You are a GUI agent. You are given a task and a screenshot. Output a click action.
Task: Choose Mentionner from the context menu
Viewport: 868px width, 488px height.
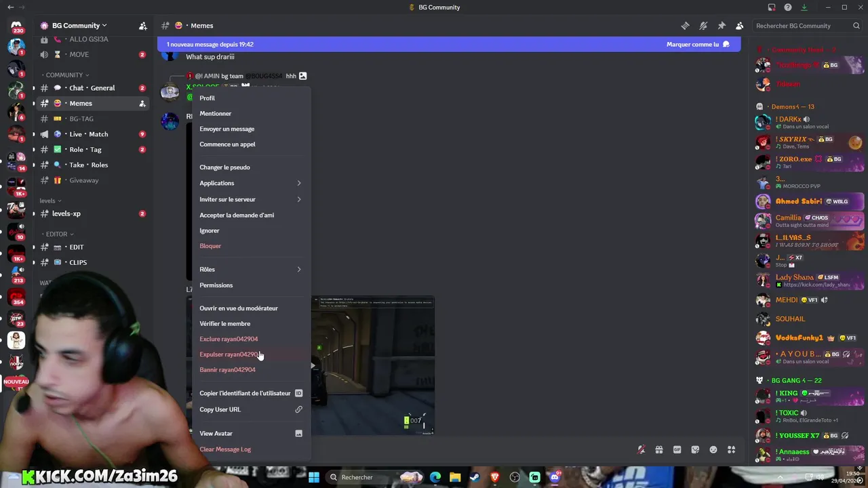pyautogui.click(x=250, y=113)
